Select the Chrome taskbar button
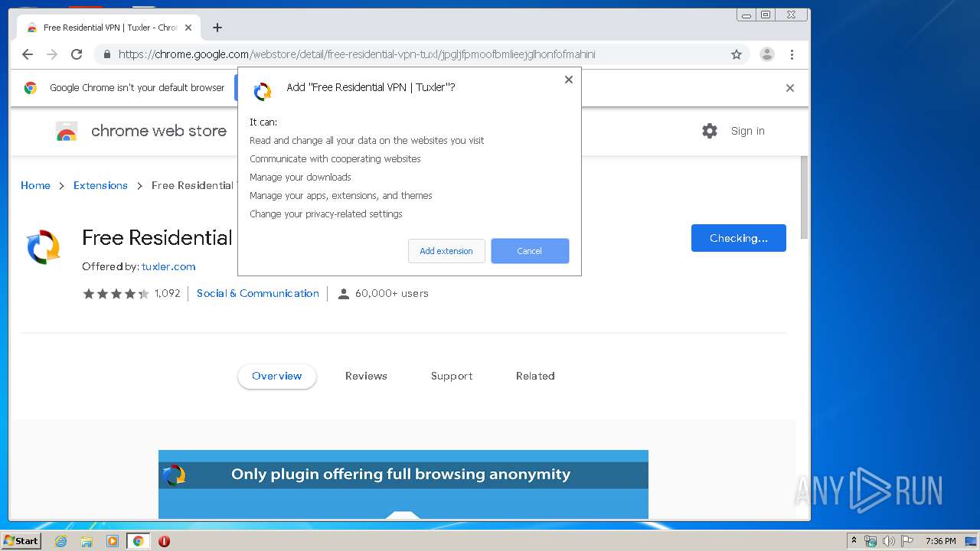 [x=138, y=541]
